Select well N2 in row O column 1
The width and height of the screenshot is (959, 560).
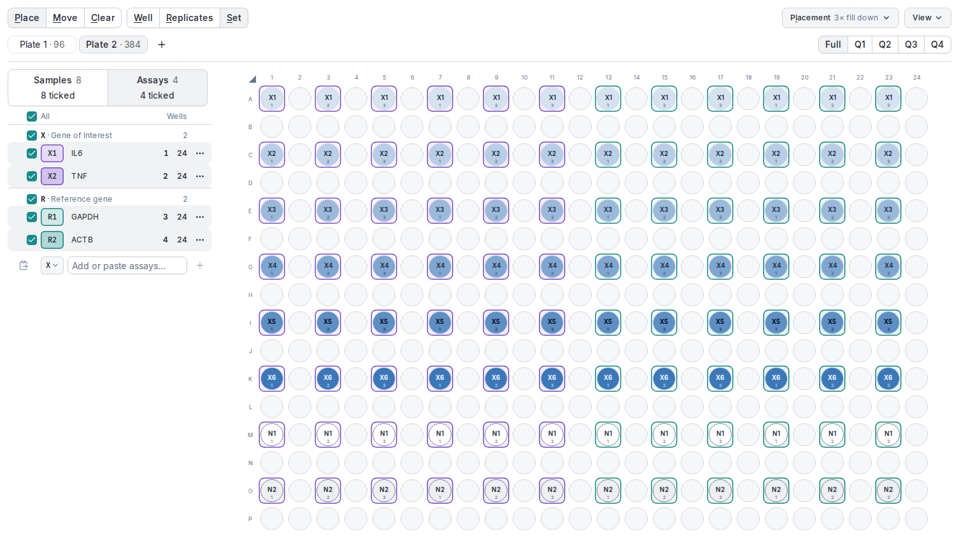(x=272, y=491)
